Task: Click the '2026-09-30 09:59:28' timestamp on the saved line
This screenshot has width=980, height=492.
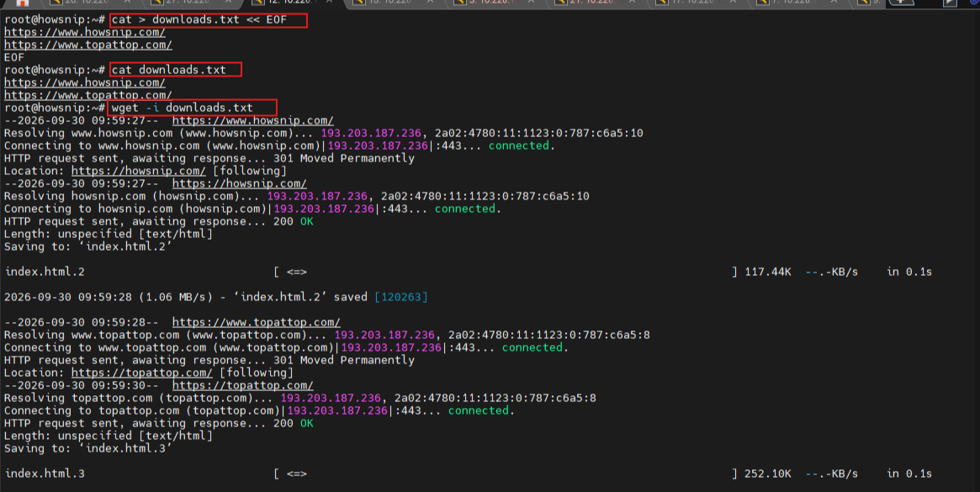Action: tap(68, 297)
